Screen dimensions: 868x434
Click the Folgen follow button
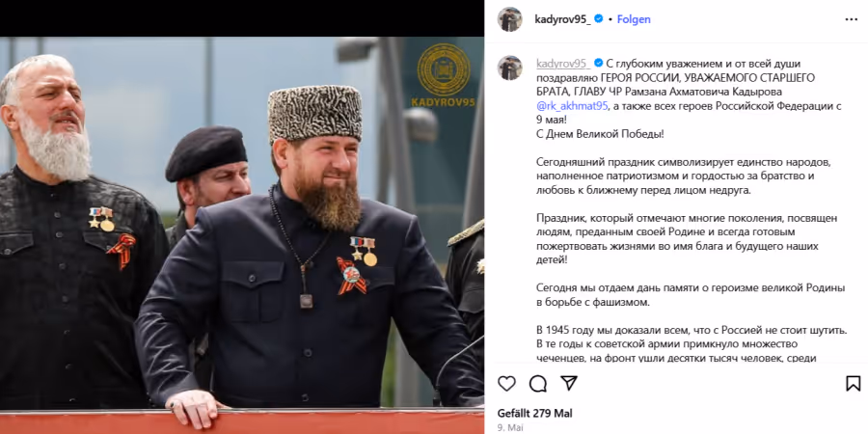coord(634,19)
